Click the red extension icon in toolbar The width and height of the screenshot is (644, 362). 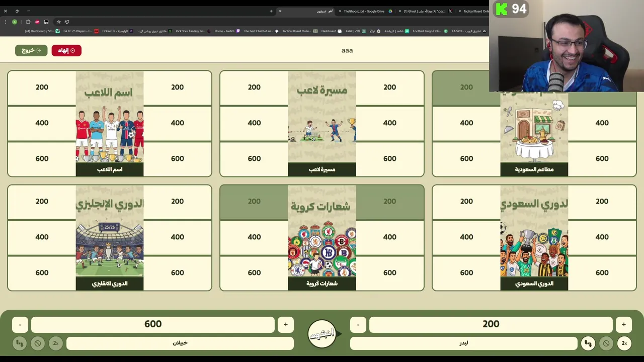37,22
